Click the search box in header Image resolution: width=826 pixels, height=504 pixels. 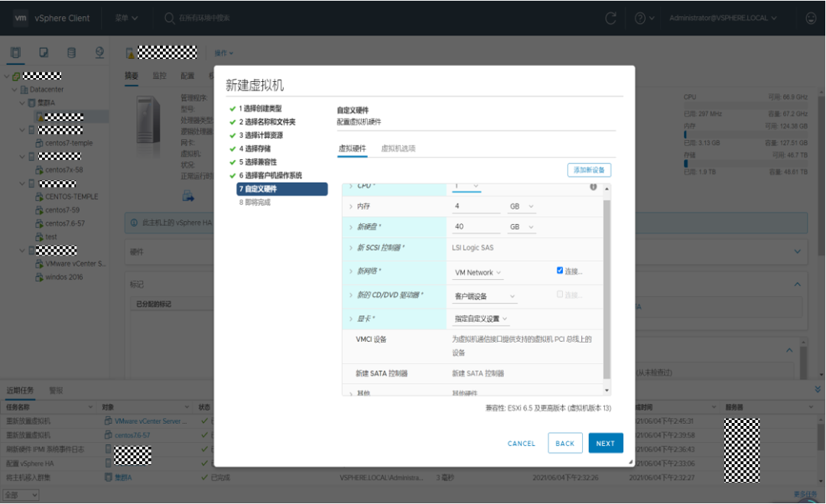pos(204,18)
